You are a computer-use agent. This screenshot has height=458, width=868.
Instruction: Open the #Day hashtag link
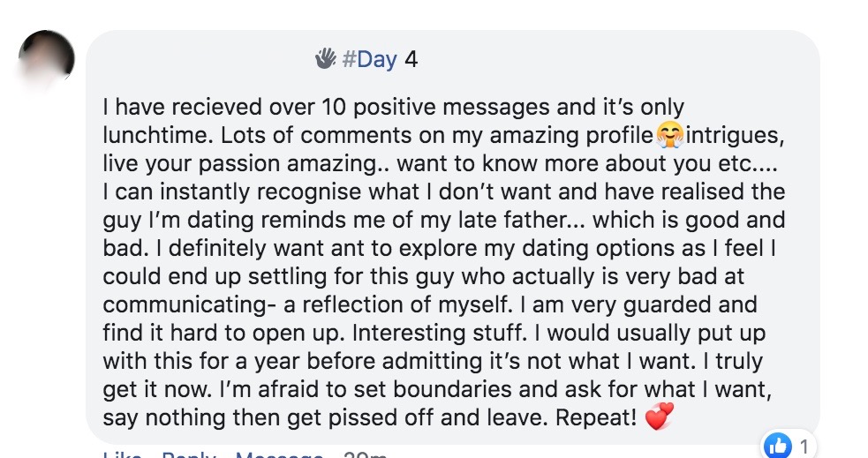(369, 60)
